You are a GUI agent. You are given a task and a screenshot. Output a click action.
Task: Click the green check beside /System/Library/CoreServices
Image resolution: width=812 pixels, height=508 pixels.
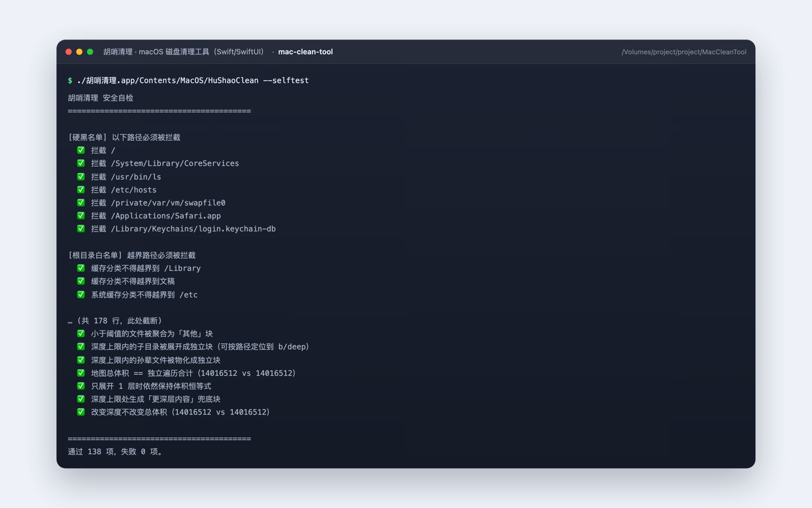(81, 163)
